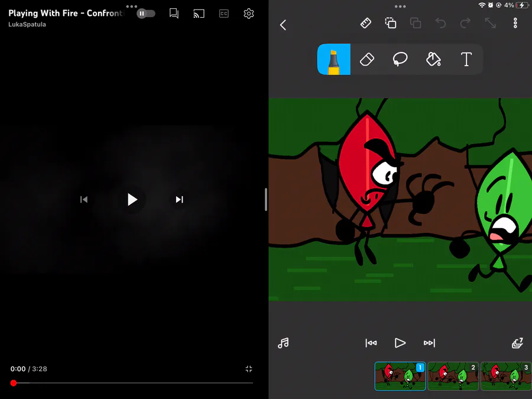Tap the Wi-Fi icon in status bar
This screenshot has height=399, width=532.
482,5
